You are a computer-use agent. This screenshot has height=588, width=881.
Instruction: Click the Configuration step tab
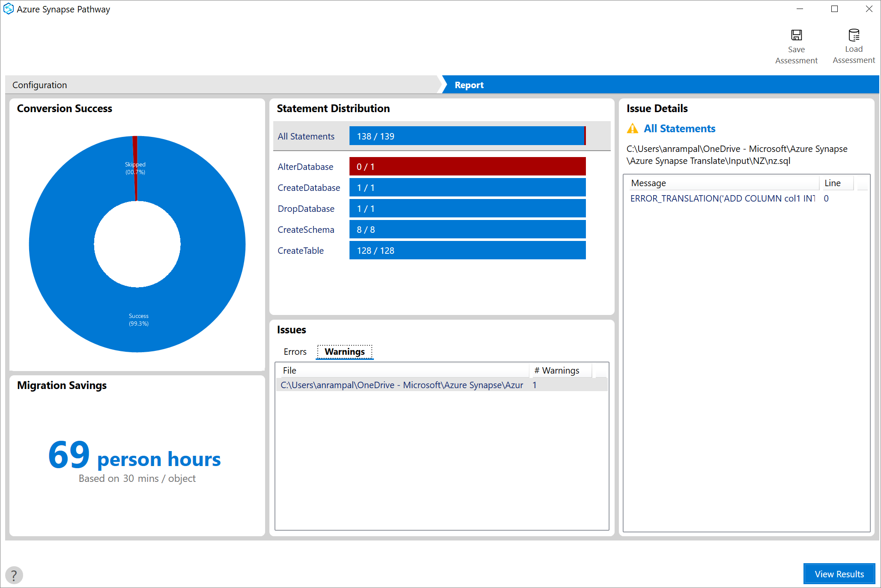coord(41,84)
